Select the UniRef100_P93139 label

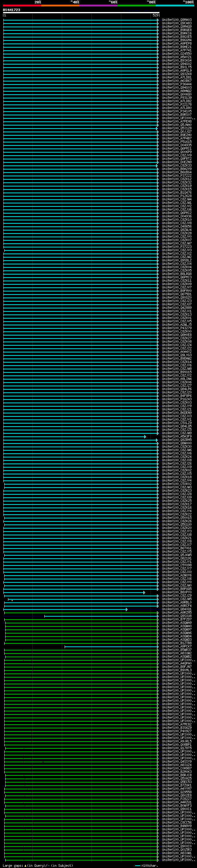pos(177,98)
